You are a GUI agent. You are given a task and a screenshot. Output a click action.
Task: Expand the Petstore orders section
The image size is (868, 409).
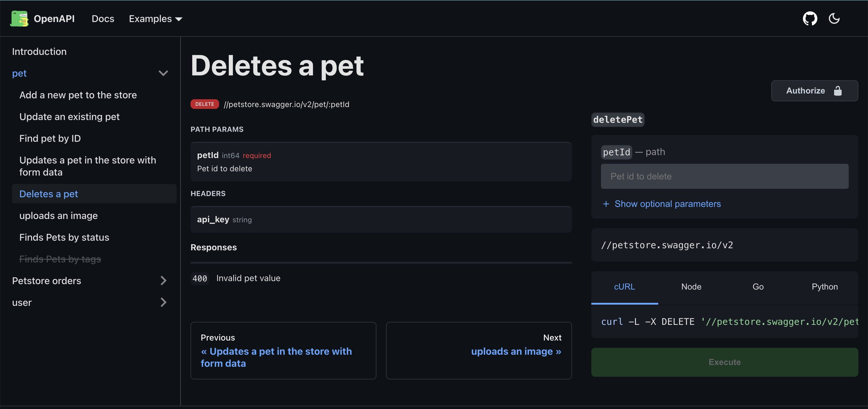[163, 281]
